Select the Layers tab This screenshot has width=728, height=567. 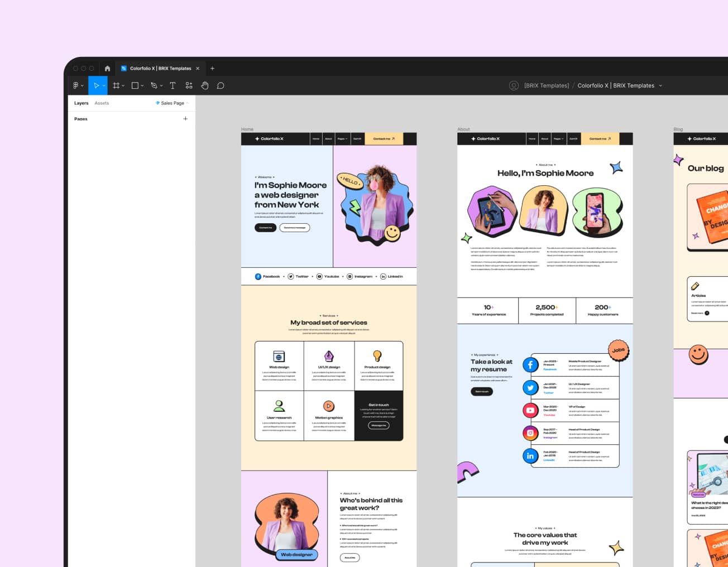pyautogui.click(x=81, y=103)
